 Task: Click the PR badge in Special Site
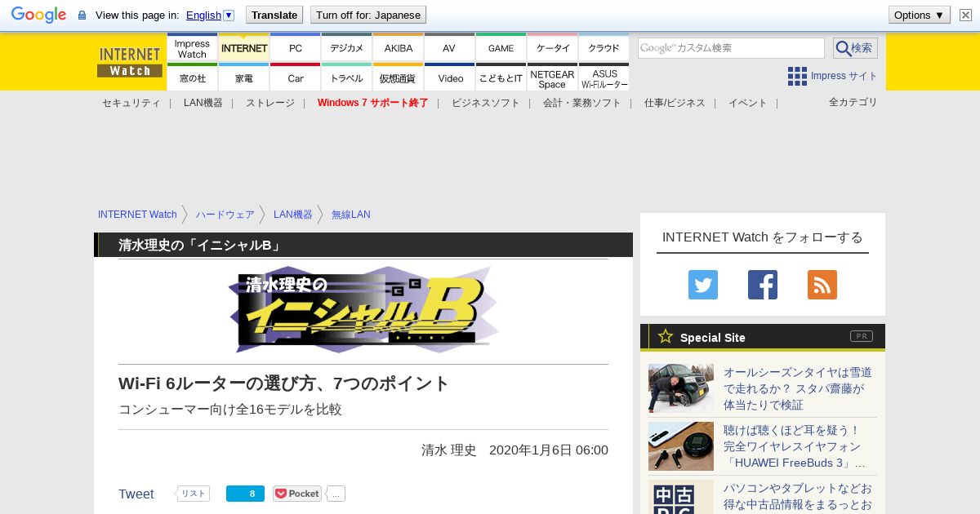pos(862,336)
